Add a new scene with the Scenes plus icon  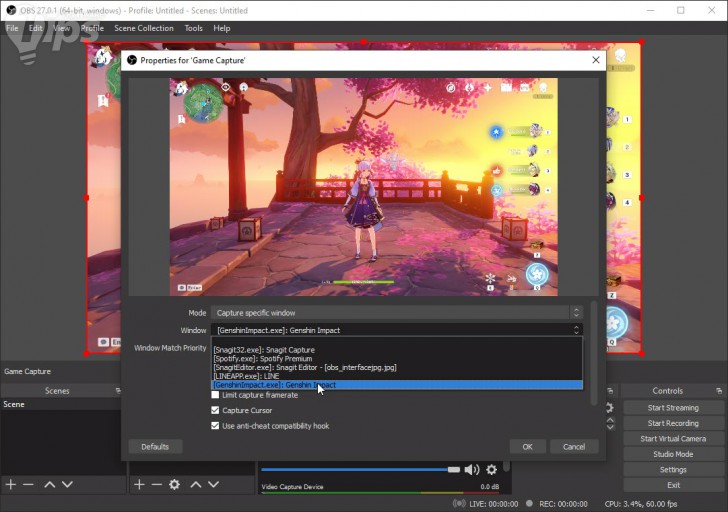(11, 485)
